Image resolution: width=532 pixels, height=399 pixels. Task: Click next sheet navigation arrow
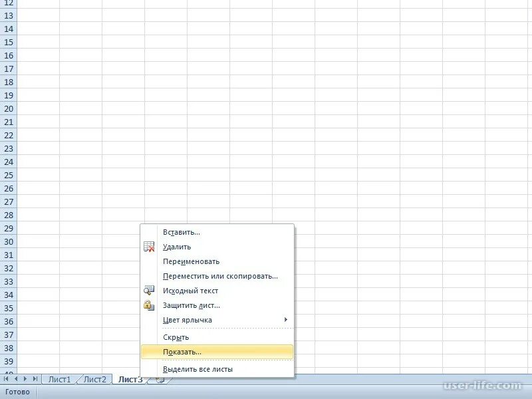click(25, 378)
